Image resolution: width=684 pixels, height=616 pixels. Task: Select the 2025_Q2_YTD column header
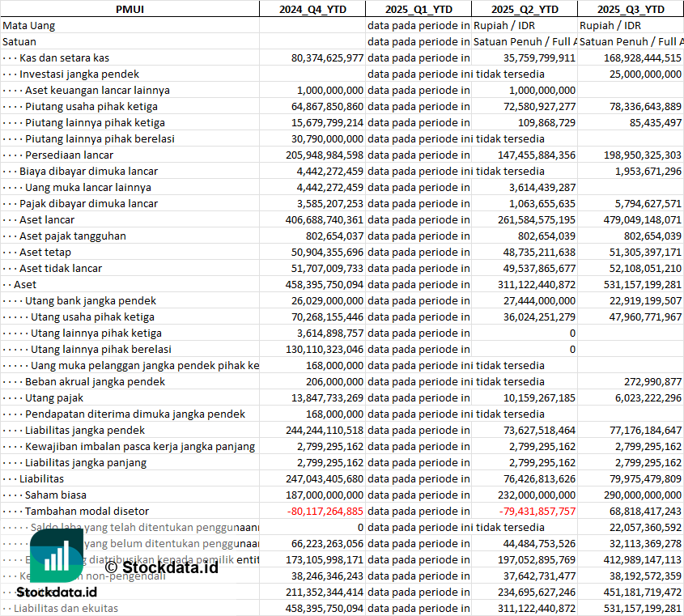point(525,9)
